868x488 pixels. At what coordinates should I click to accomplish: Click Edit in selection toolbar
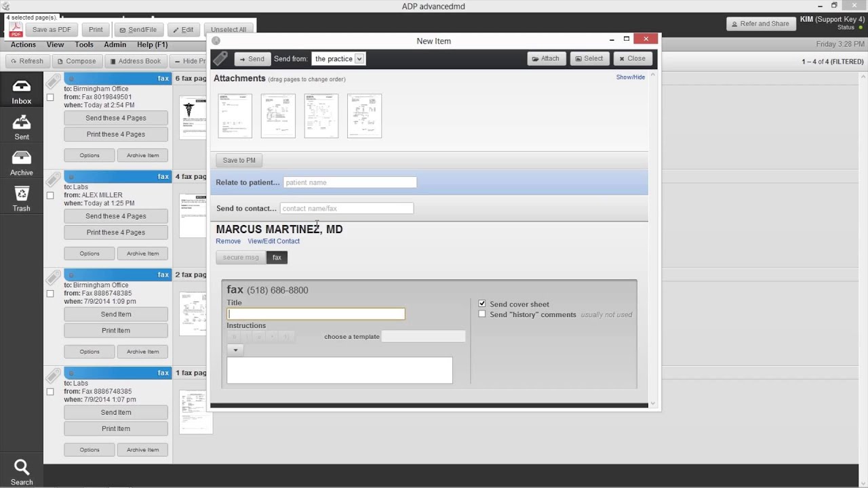click(182, 30)
